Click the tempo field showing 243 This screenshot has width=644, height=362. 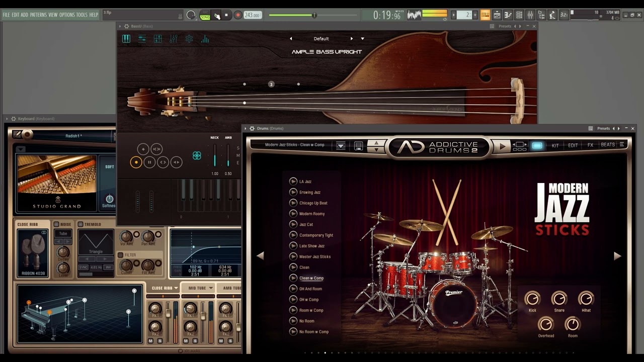coord(253,15)
